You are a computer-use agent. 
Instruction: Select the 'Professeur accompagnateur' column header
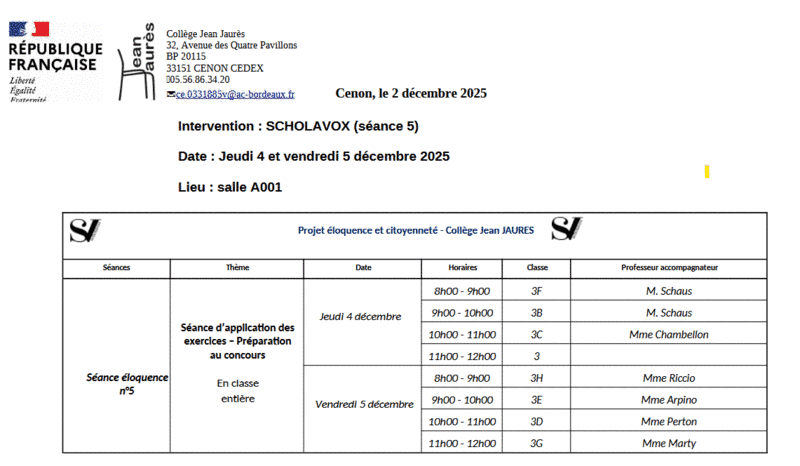click(x=669, y=268)
